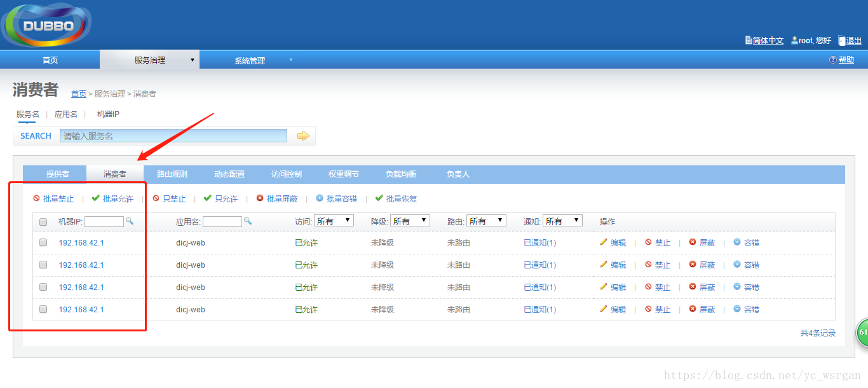
Task: Select the 机器IP search type
Action: pos(108,114)
